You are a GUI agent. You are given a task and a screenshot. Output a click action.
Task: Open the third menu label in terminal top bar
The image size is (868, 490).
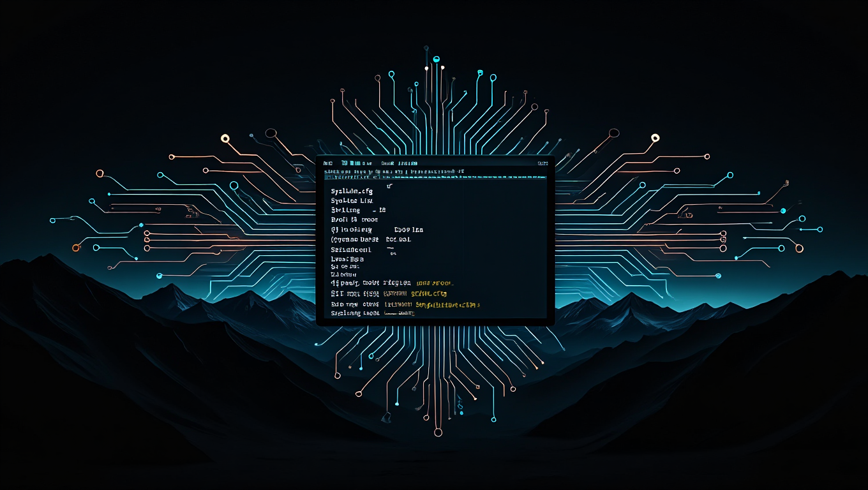[387, 163]
